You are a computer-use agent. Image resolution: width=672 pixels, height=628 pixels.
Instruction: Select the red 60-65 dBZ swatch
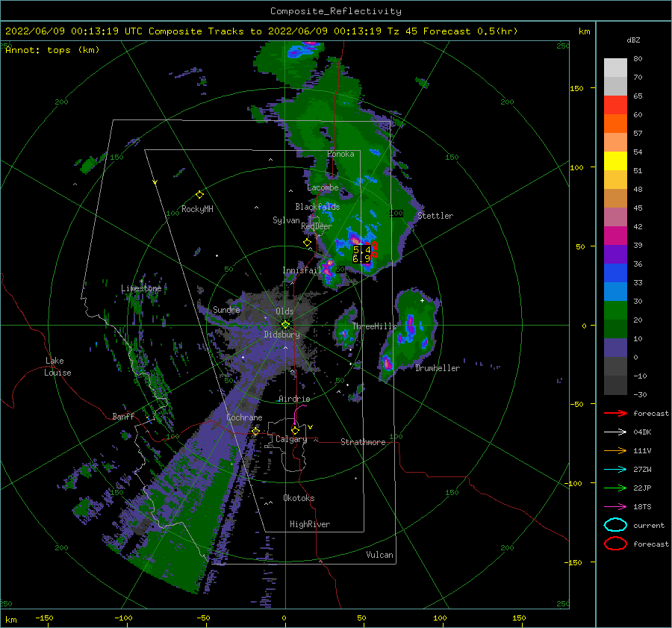(615, 105)
